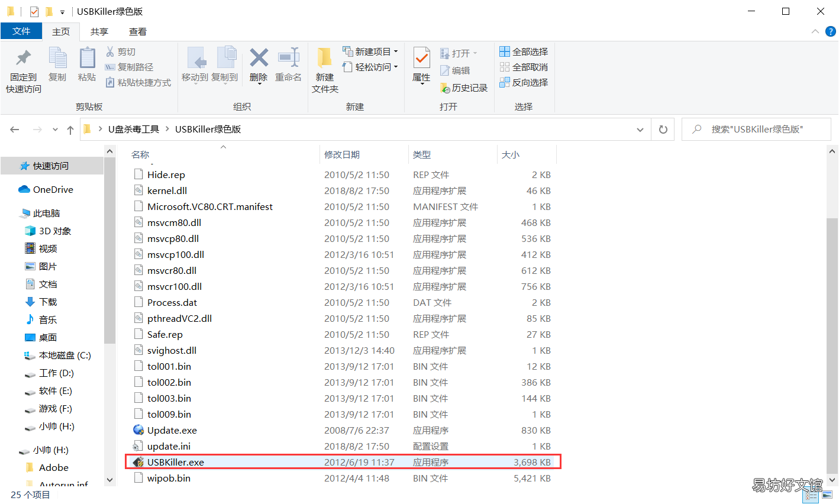Image resolution: width=839 pixels, height=504 pixels.
Task: Click the 复制到 ribbon button
Action: pos(225,65)
